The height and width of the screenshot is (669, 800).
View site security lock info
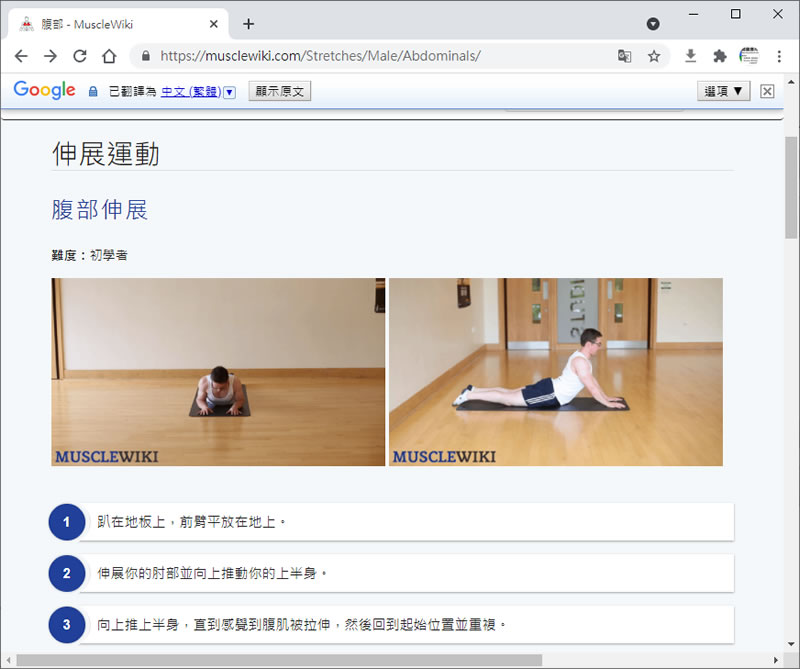tap(145, 56)
